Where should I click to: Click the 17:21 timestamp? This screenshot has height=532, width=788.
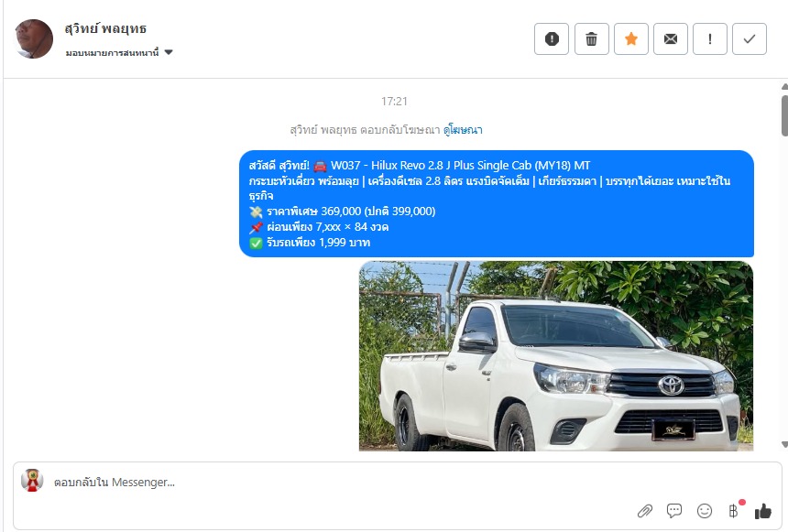394,102
